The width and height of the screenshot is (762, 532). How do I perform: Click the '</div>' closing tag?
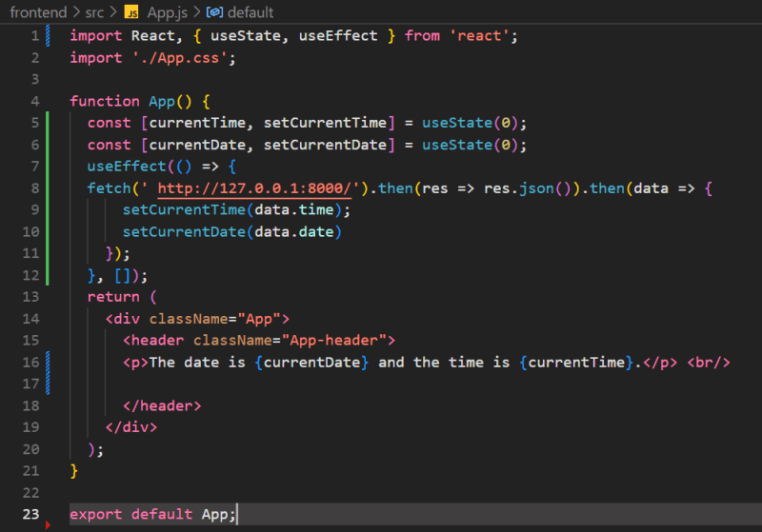click(131, 427)
